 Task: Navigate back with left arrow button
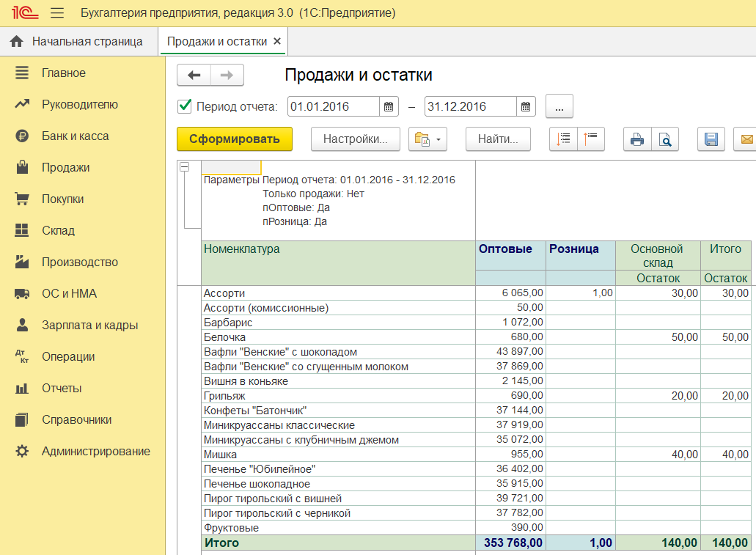click(194, 75)
